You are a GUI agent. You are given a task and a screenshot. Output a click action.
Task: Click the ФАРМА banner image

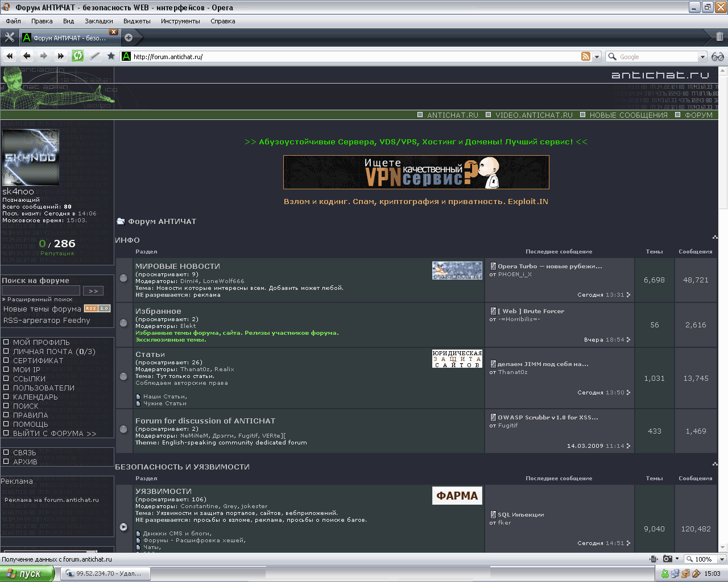click(x=457, y=496)
